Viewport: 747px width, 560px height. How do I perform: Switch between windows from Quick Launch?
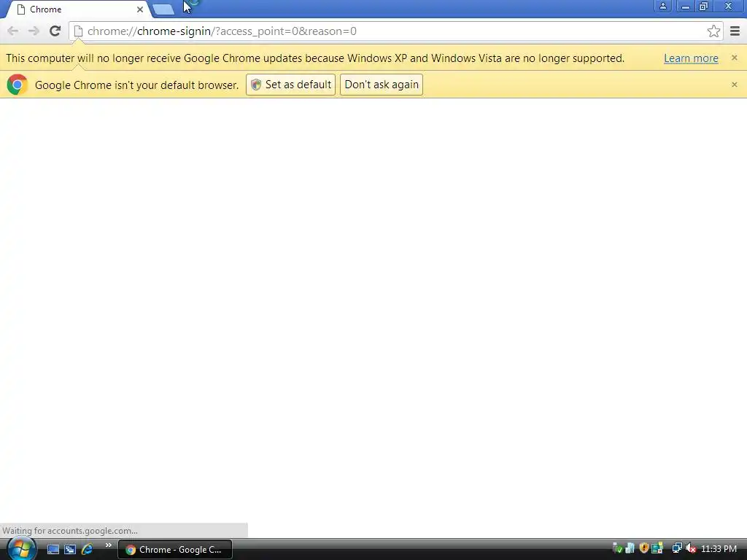[70, 550]
